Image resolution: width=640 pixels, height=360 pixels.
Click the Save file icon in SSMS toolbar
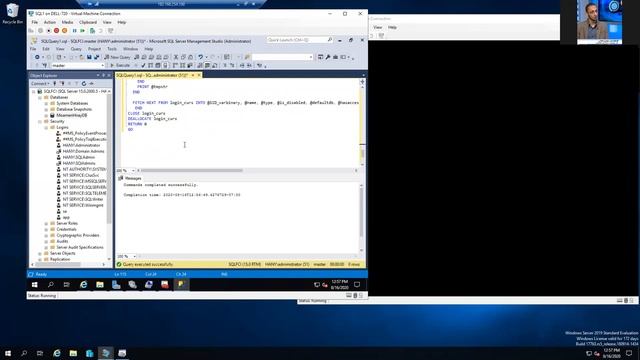point(89,57)
